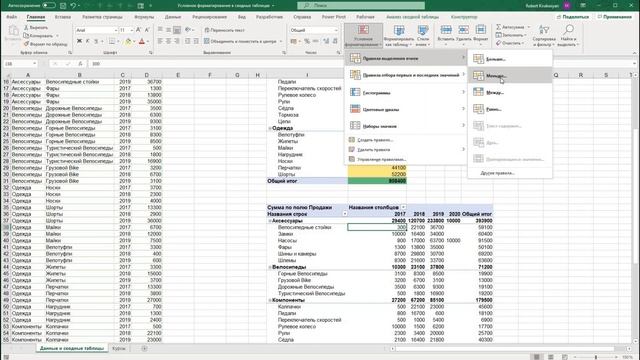The image size is (640, 360).
Task: Click the red font color A
Action: [x=142, y=41]
